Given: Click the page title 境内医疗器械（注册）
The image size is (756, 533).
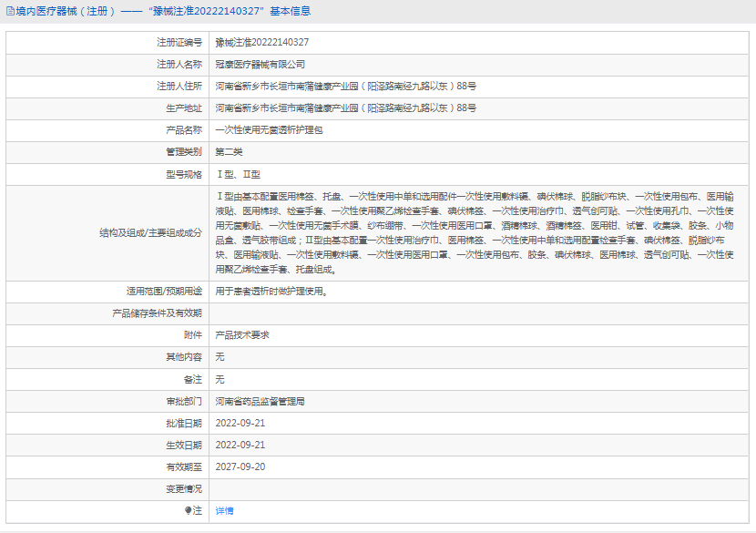Looking at the screenshot, I should [66, 11].
